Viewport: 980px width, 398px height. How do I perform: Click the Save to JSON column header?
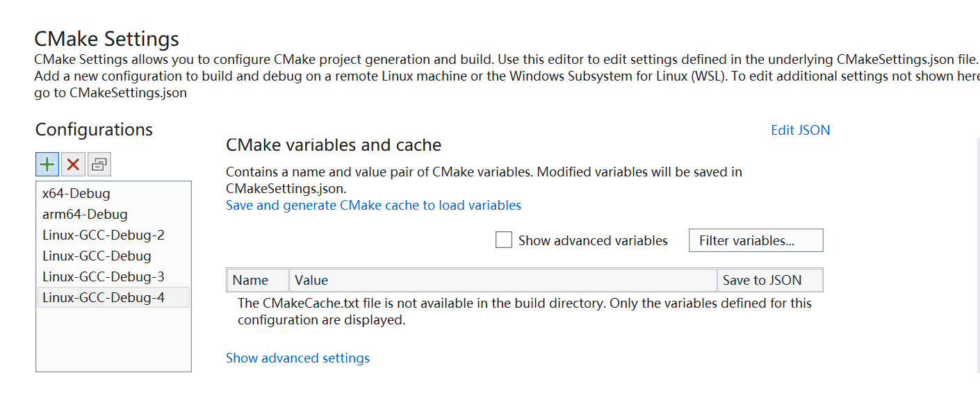point(770,280)
